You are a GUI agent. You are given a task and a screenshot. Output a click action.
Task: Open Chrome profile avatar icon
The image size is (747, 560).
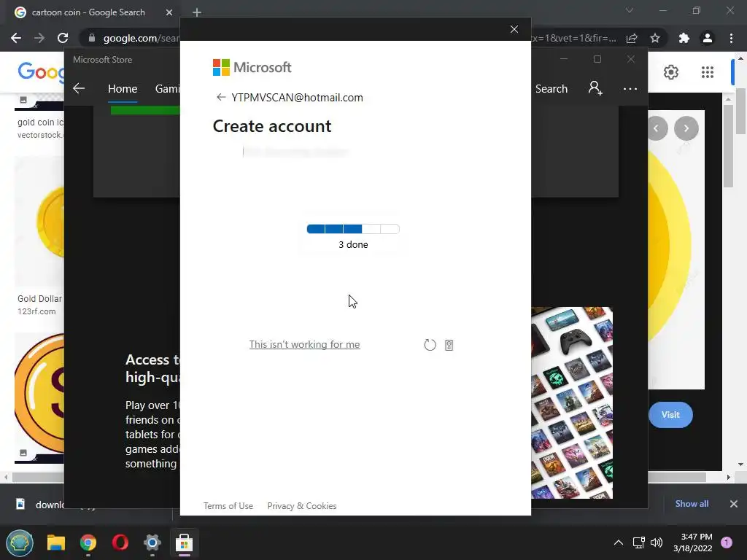tap(708, 38)
